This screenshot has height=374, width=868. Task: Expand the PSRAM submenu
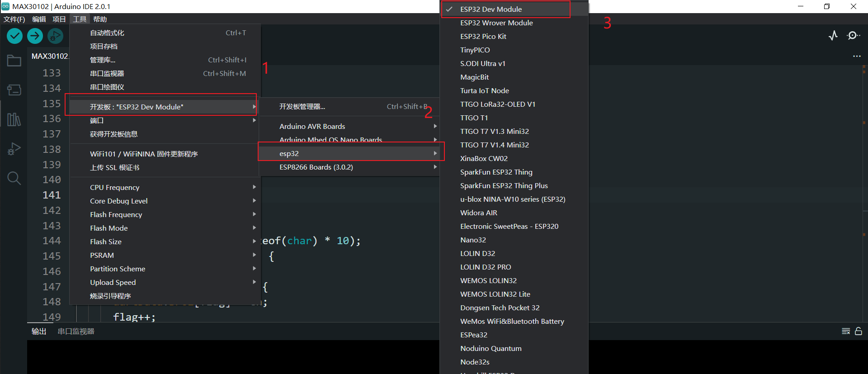click(165, 255)
